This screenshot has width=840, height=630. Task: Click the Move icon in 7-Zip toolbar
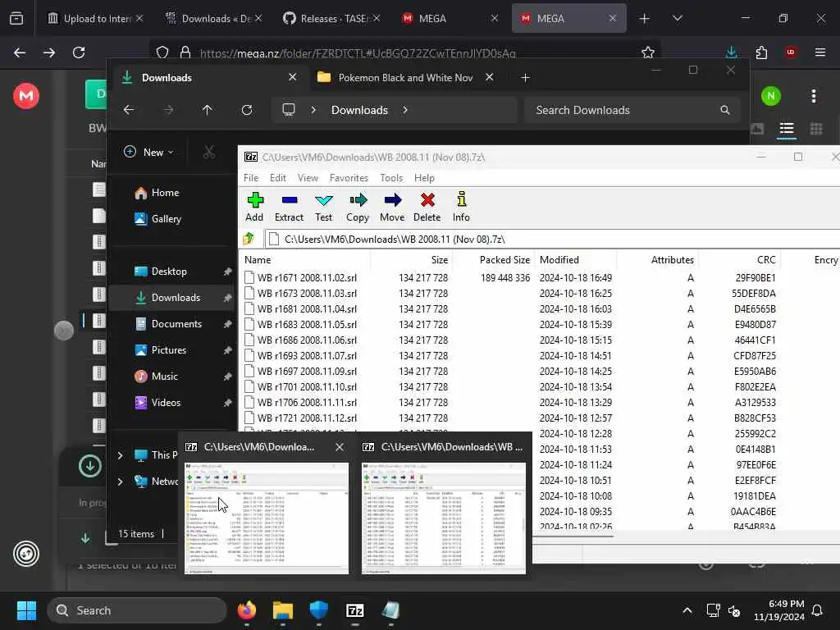[x=392, y=207]
